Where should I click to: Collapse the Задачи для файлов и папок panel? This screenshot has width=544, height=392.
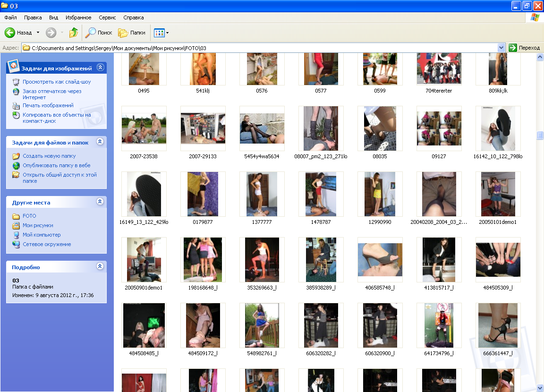click(100, 142)
